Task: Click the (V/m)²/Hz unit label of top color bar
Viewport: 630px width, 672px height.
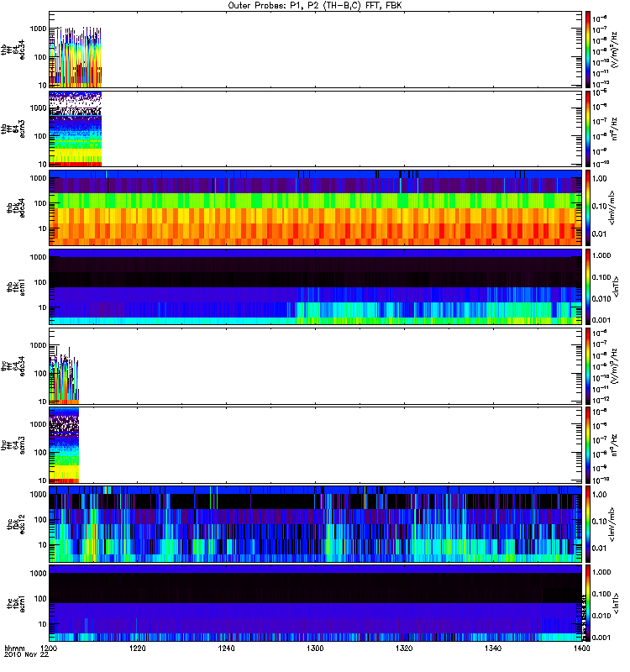Action: point(615,50)
